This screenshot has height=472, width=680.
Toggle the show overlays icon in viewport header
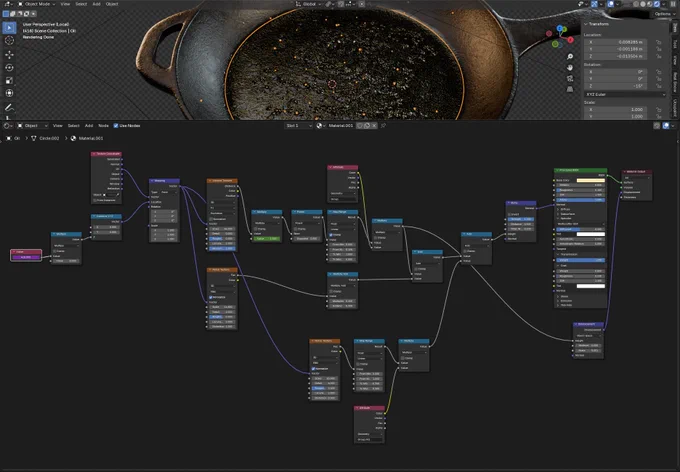coord(611,4)
